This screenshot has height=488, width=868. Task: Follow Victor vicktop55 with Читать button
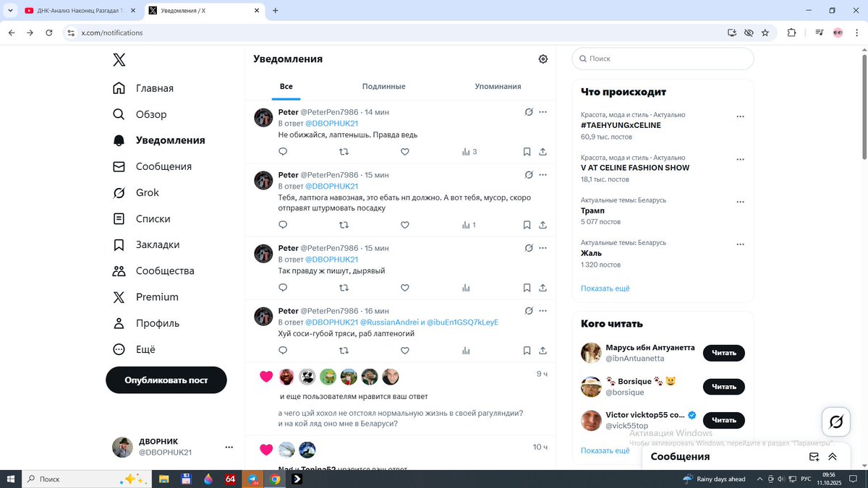pos(723,420)
